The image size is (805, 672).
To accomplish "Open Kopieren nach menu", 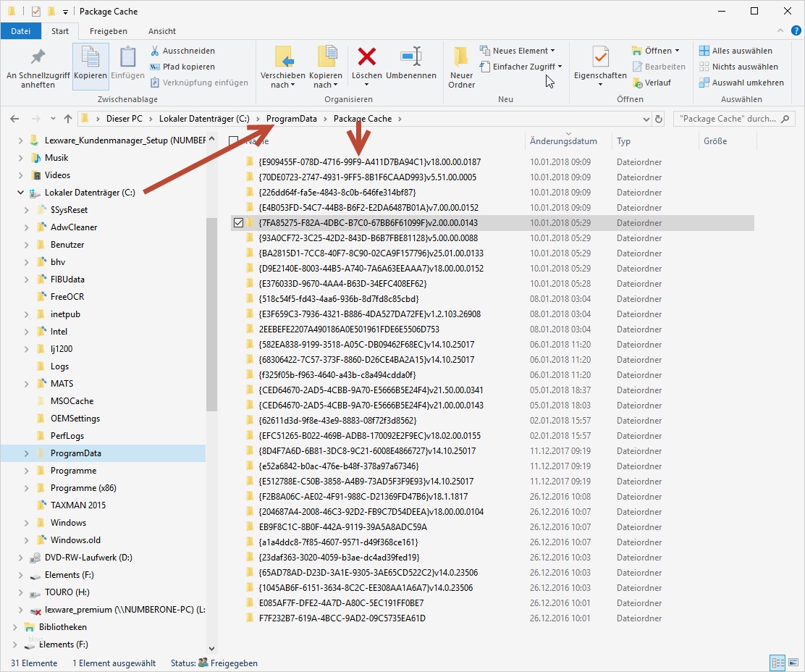I will click(326, 67).
